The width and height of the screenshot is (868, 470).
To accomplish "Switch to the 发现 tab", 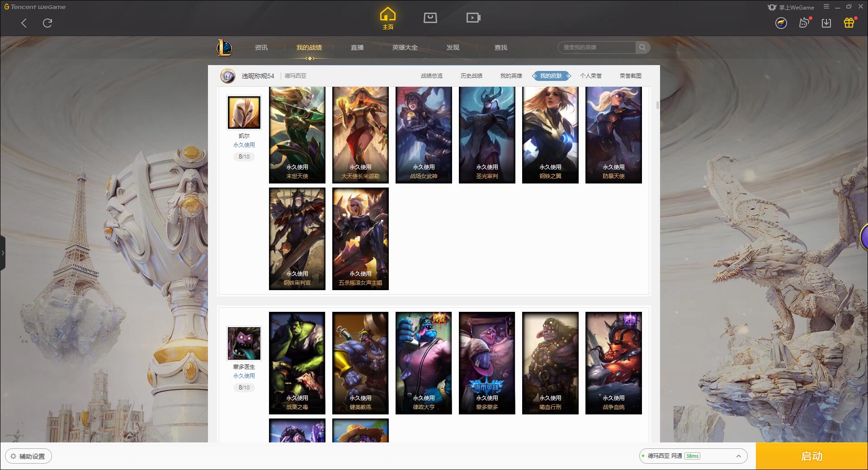I will click(453, 47).
